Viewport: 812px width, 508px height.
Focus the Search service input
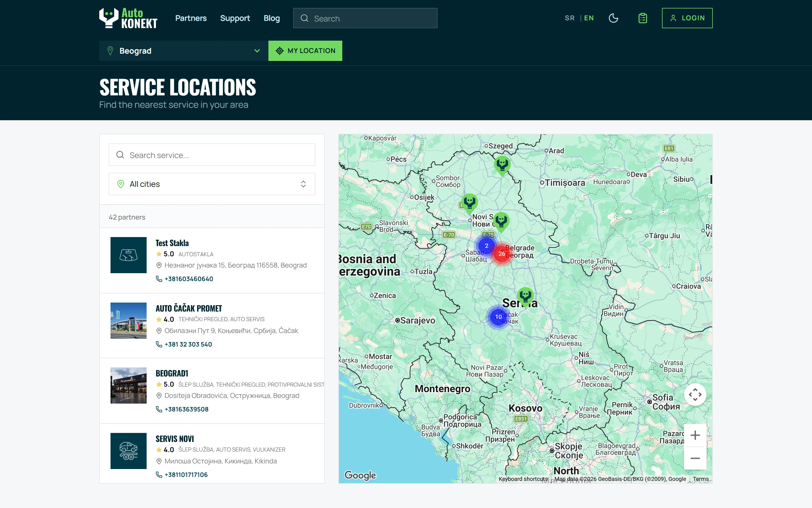[212, 155]
